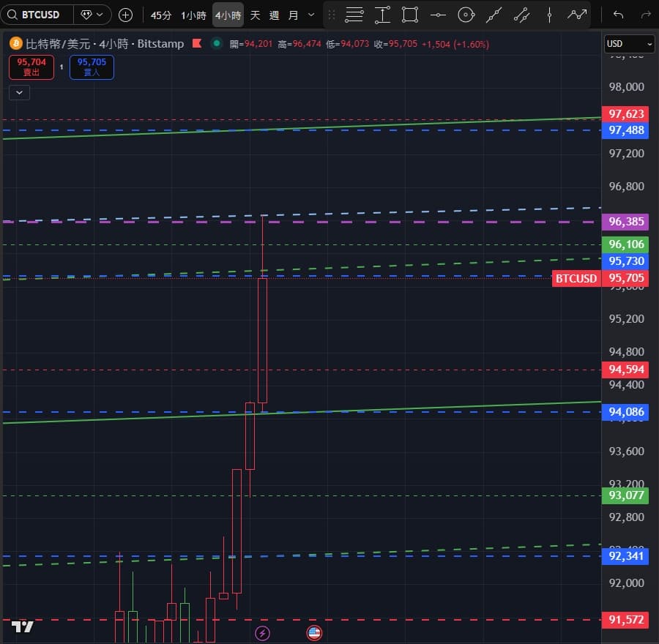Click the 98,000 price scale value
This screenshot has width=659, height=644.
626,87
